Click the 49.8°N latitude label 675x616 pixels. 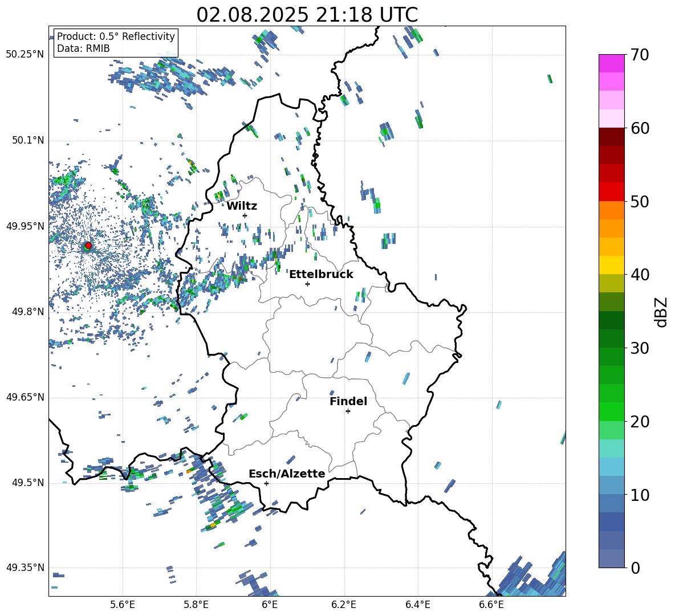[28, 312]
